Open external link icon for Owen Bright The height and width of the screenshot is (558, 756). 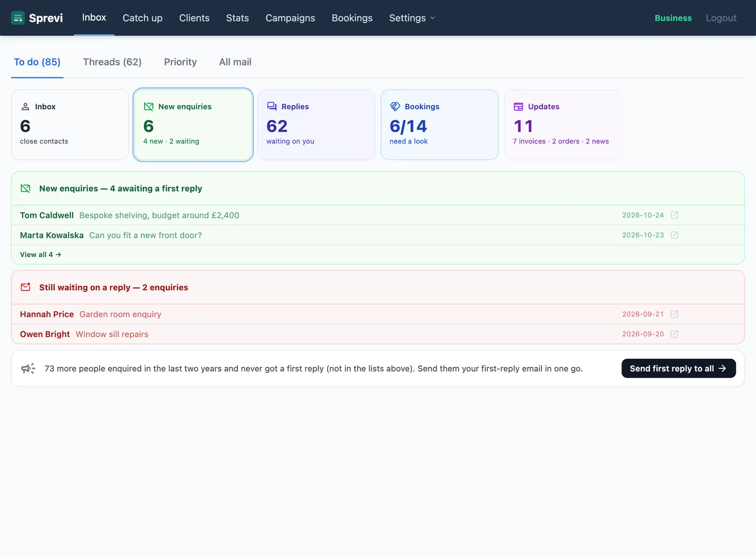pyautogui.click(x=674, y=334)
